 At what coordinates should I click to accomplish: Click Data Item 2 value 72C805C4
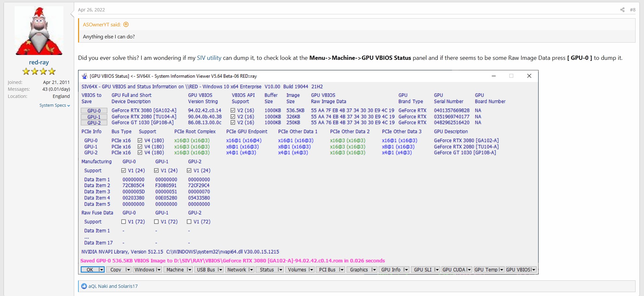click(133, 185)
